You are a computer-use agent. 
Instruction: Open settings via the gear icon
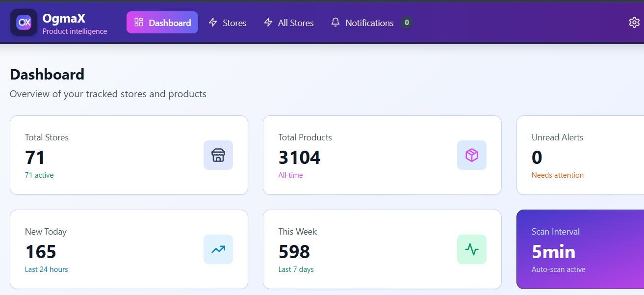click(x=634, y=23)
